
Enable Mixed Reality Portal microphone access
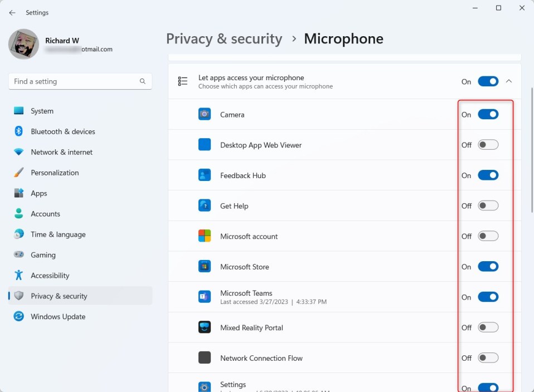(x=488, y=327)
